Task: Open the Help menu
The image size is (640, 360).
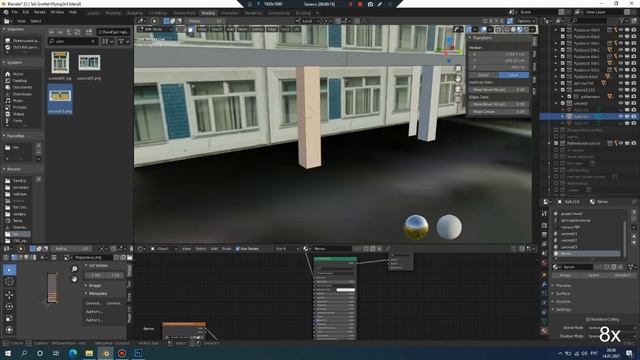Action: click(73, 12)
